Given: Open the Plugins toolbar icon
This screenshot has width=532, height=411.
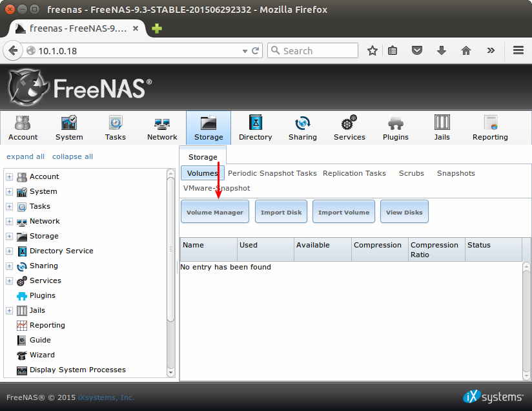Looking at the screenshot, I should [396, 128].
